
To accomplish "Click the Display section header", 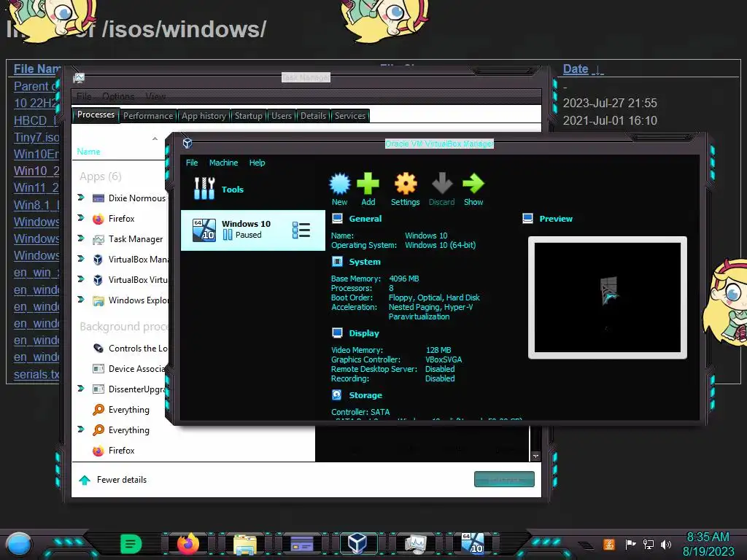I will click(x=364, y=333).
